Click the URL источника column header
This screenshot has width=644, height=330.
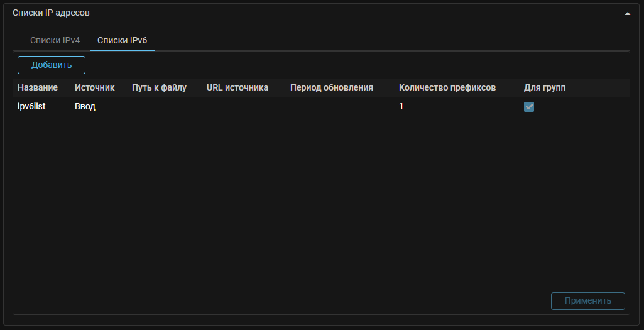pyautogui.click(x=237, y=87)
